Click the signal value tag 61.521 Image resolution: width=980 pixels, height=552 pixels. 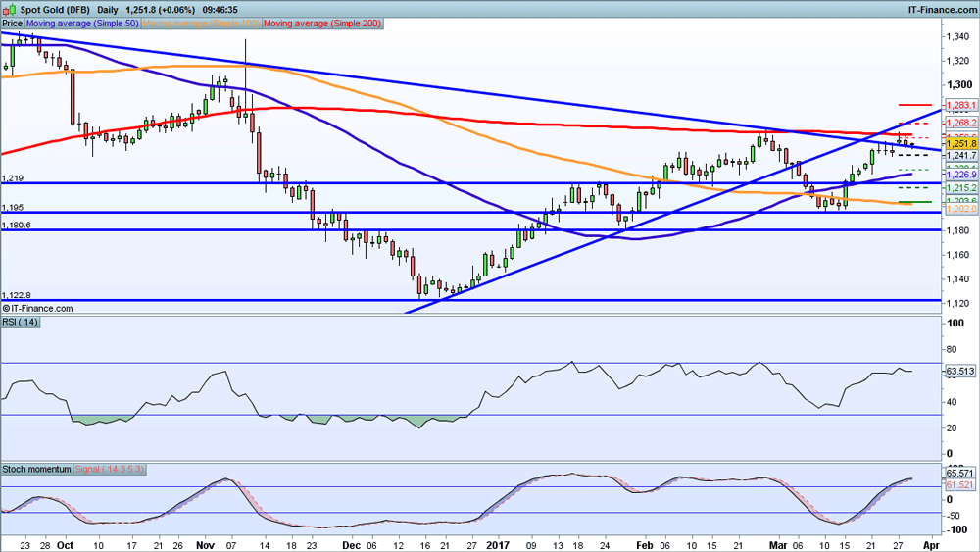(960, 485)
